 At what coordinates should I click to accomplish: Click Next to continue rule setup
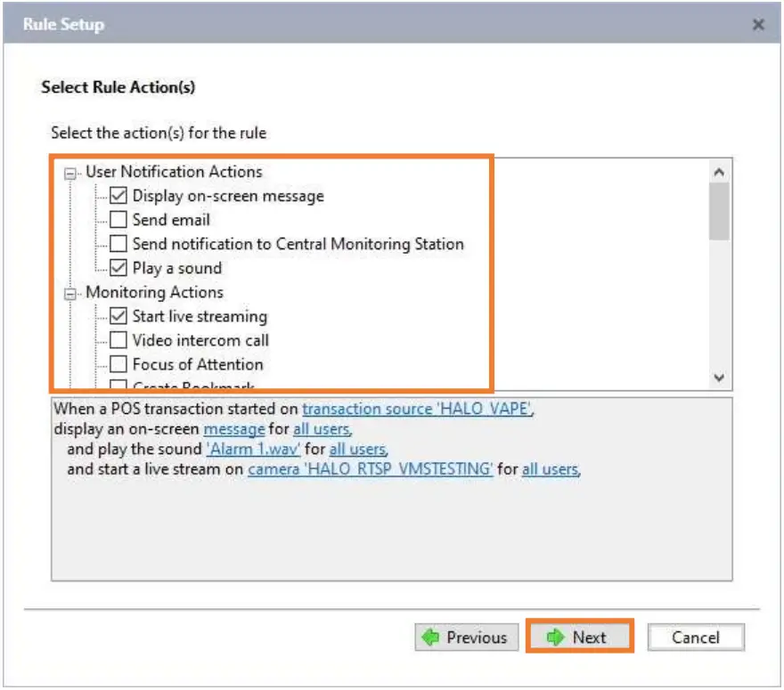[580, 637]
